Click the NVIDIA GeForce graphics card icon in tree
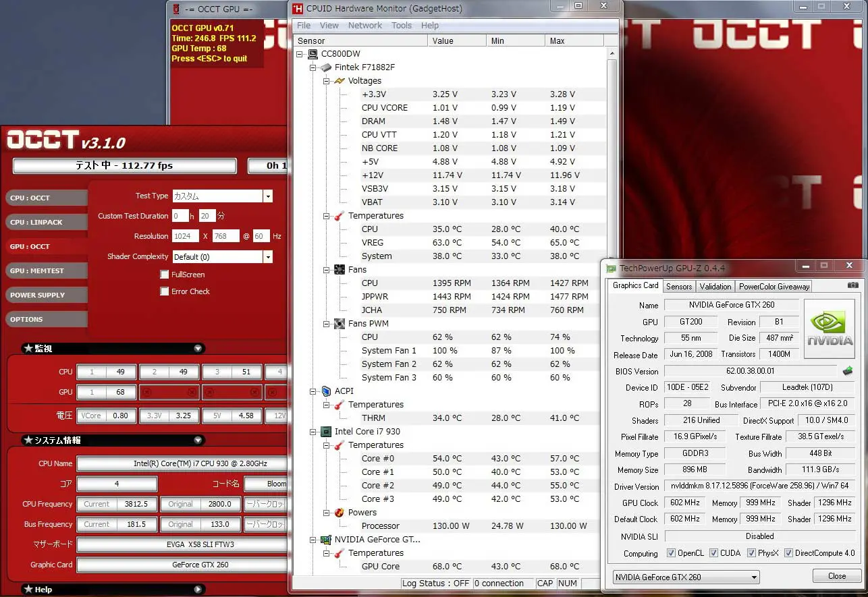 (327, 540)
